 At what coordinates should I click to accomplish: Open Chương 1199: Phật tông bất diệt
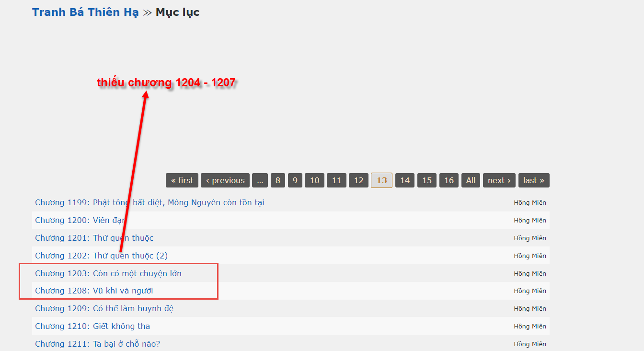(x=149, y=202)
